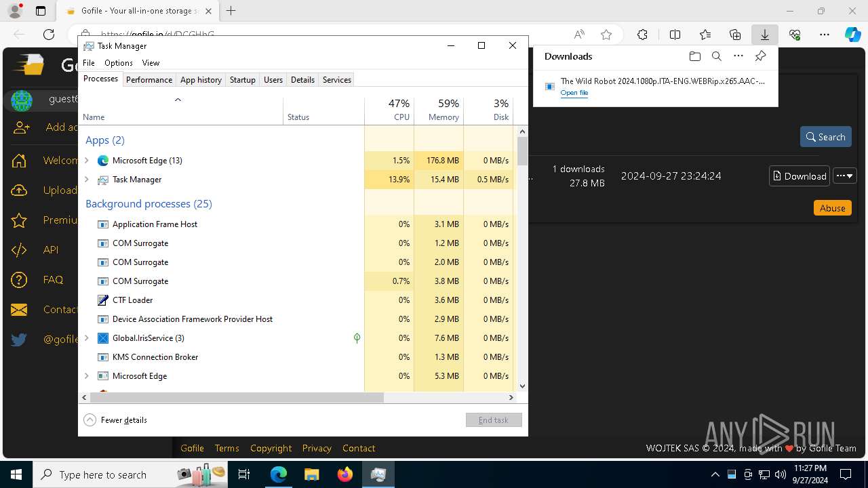Add page to favorites star icon
Screen dimensions: 868x488
(606, 35)
